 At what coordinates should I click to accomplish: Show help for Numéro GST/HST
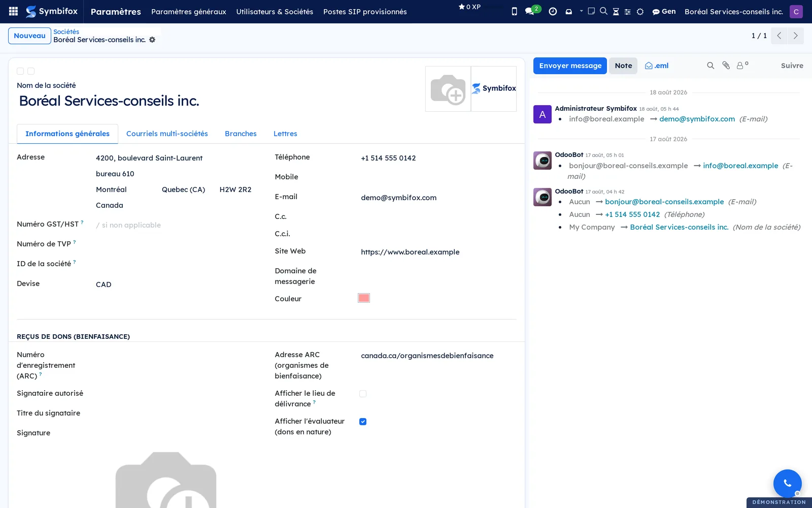click(x=82, y=221)
